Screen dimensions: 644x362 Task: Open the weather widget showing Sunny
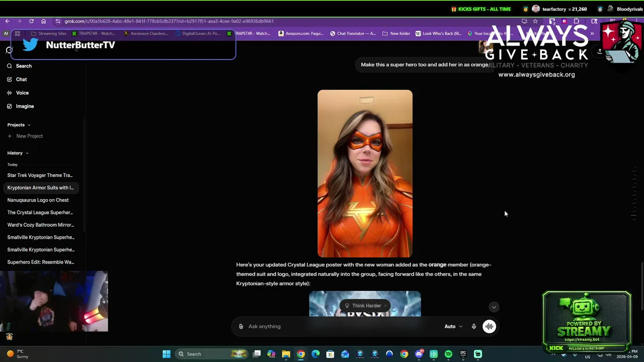[17, 354]
